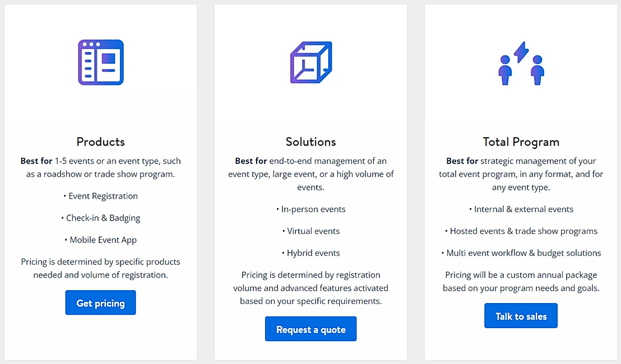This screenshot has height=364, width=621.
Task: Click the Mobile Event App list item
Action: (100, 240)
